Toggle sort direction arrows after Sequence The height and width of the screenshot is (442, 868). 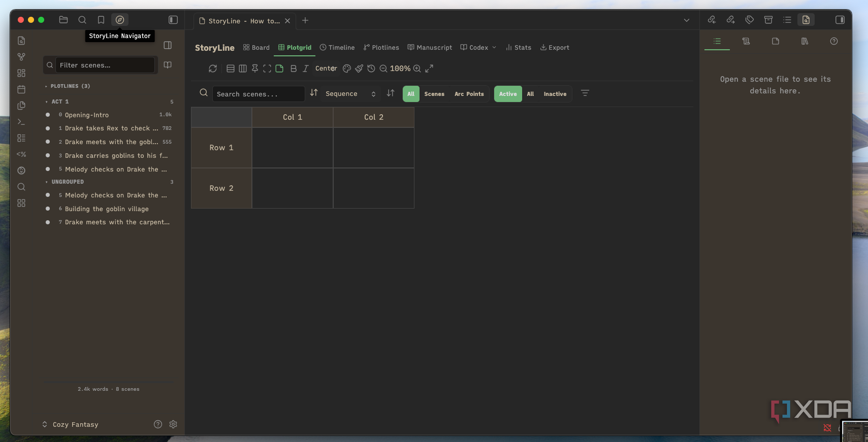391,93
